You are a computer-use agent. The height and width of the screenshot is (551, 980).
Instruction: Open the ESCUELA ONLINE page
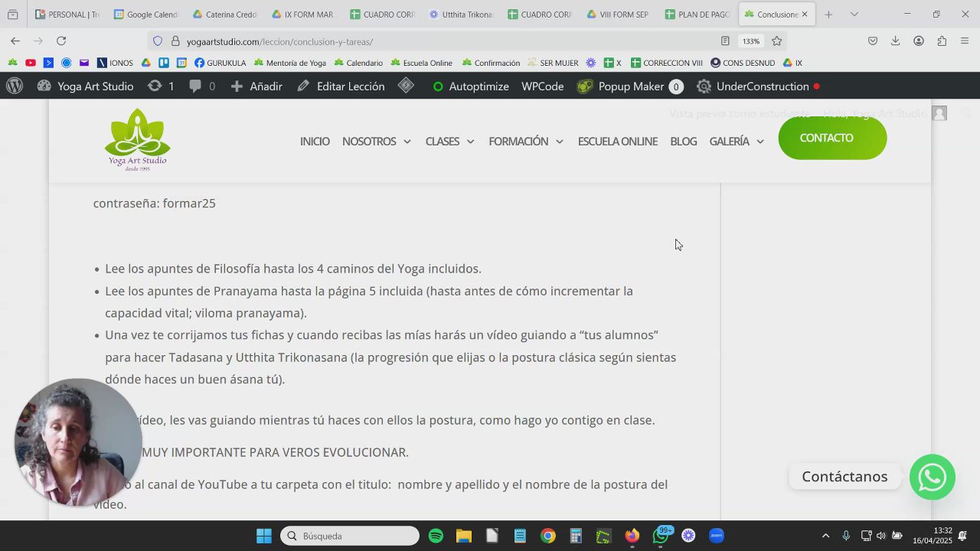click(x=618, y=142)
